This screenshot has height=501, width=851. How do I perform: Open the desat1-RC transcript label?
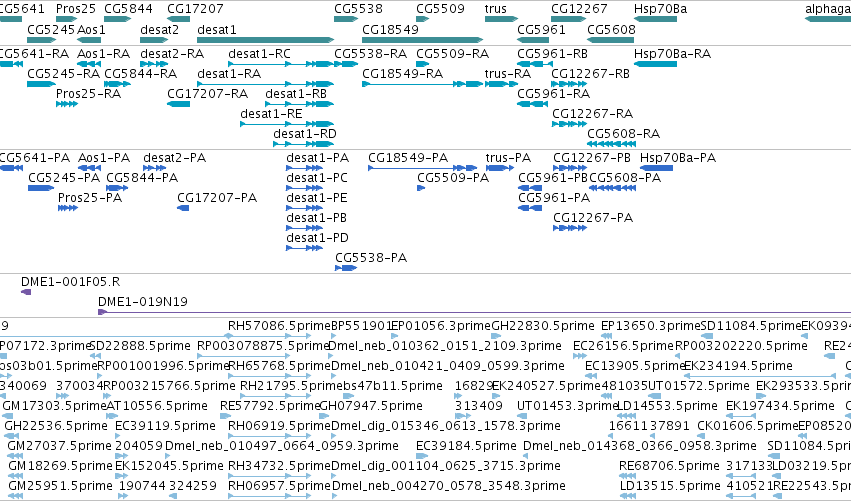tap(259, 54)
